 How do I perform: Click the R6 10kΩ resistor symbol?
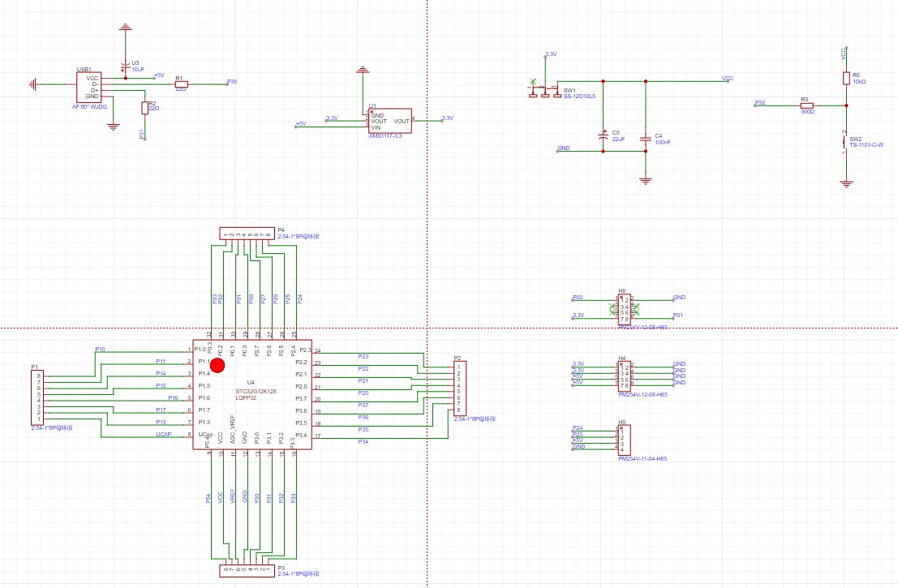[x=846, y=79]
